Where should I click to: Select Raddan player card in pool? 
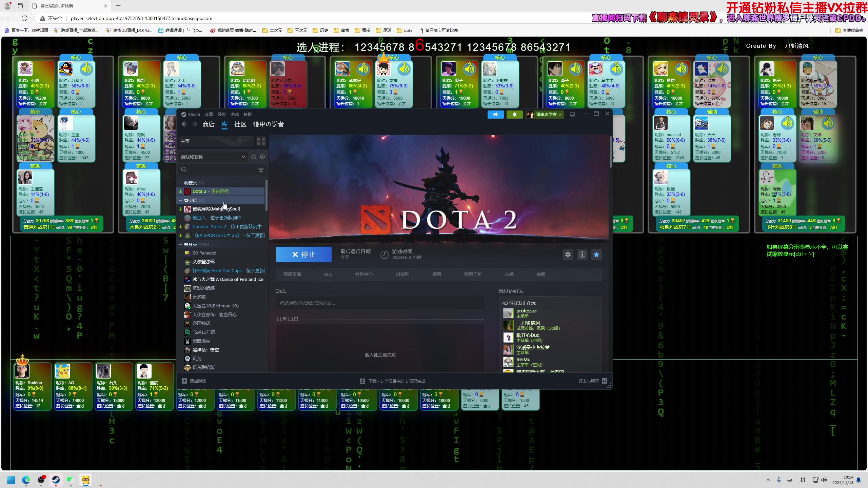(x=32, y=387)
